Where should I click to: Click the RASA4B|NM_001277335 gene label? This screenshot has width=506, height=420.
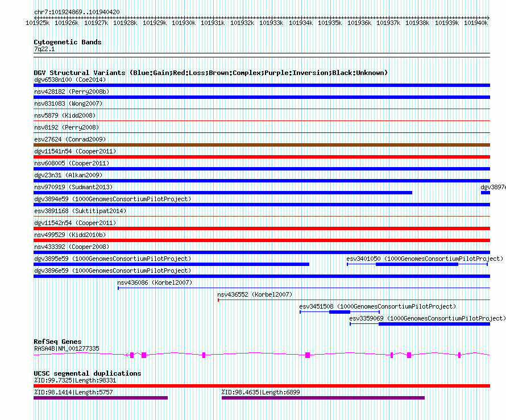coord(67,348)
